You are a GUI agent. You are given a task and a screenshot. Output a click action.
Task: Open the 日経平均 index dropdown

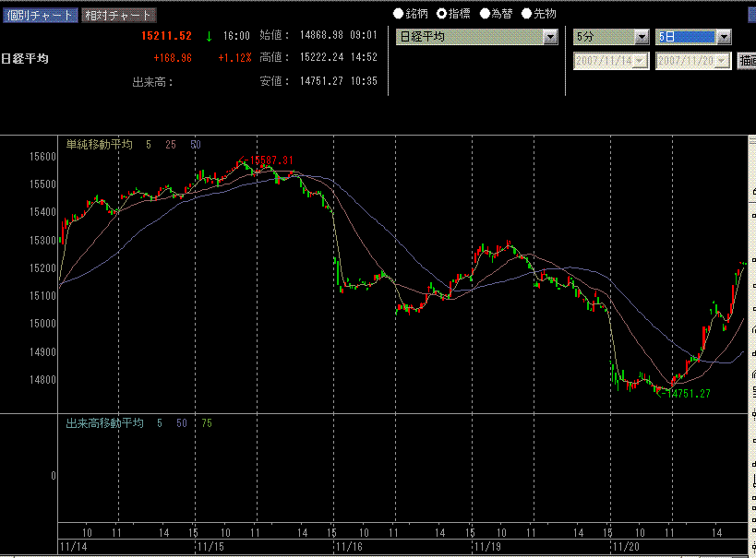pyautogui.click(x=551, y=37)
